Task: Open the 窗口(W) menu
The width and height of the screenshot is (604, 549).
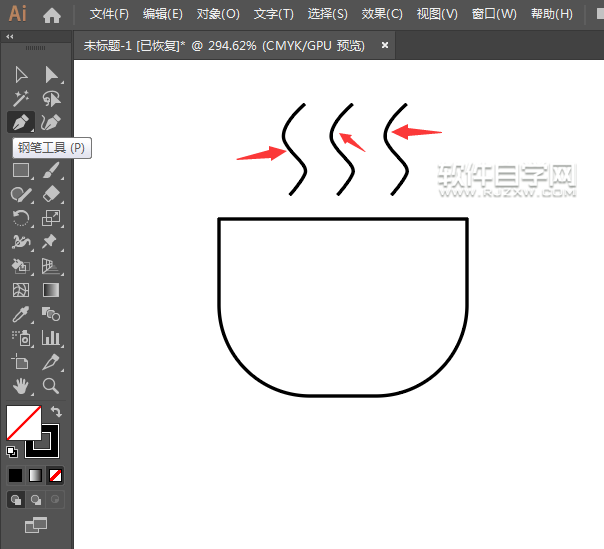Action: 494,14
